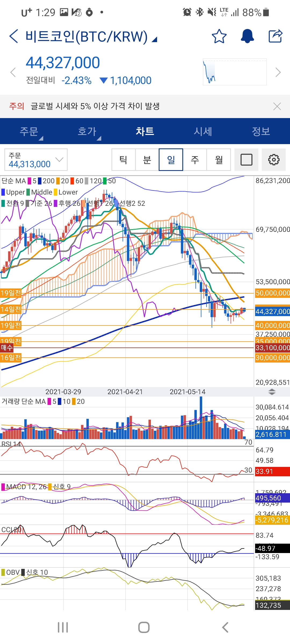Image resolution: width=290 pixels, height=644 pixels.
Task: Tap the MACD 12, 26 indicator label
Action: (x=24, y=487)
